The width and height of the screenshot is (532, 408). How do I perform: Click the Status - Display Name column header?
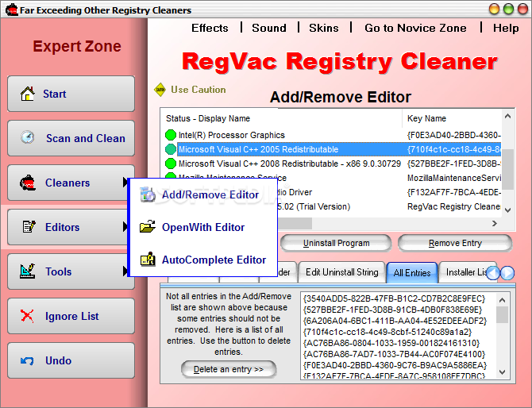point(282,118)
